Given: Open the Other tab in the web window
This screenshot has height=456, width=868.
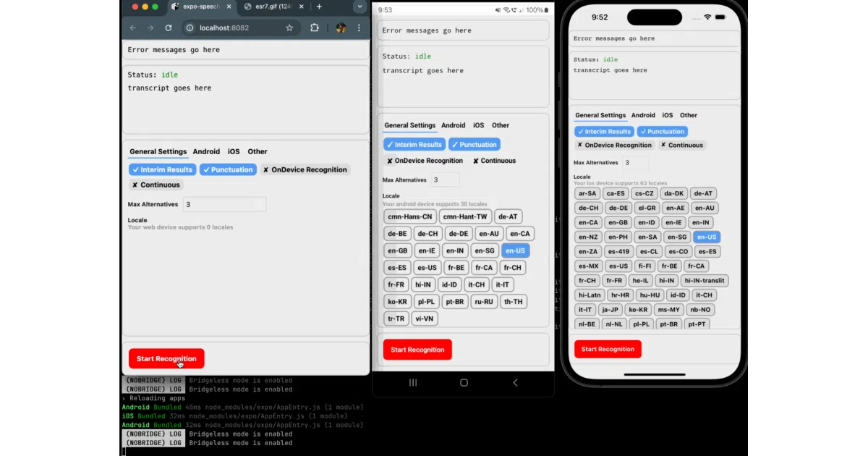Looking at the screenshot, I should tap(258, 151).
